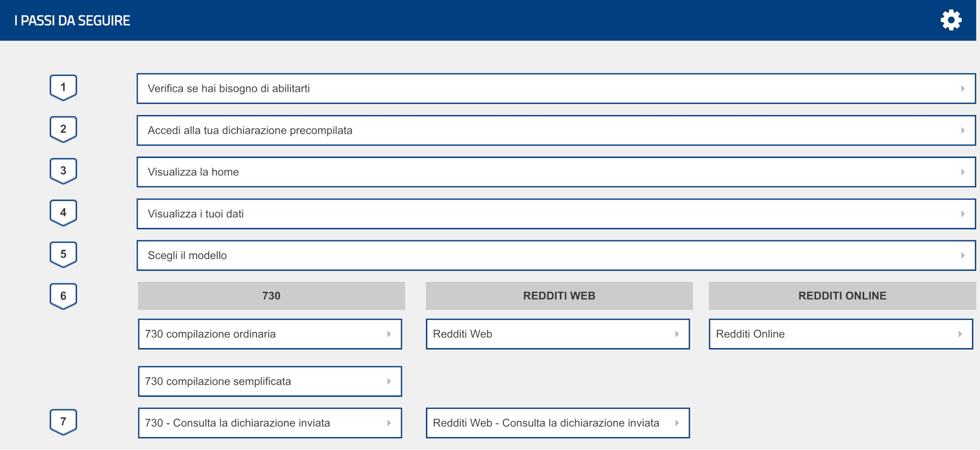Open the 'Redditi Online' box
This screenshot has height=450, width=980.
[841, 334]
